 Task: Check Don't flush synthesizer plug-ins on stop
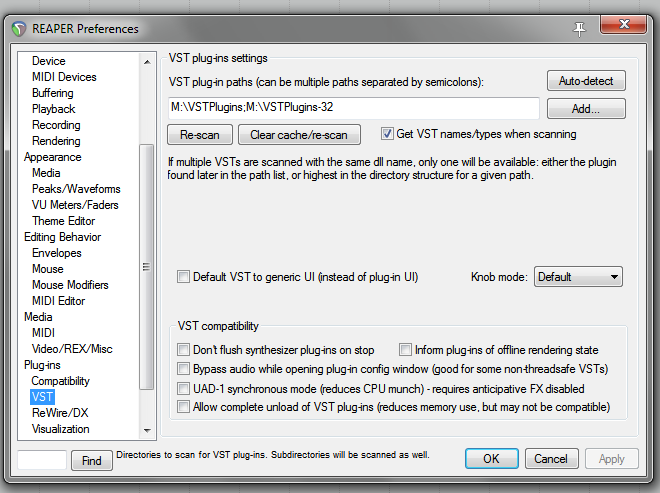pyautogui.click(x=183, y=349)
